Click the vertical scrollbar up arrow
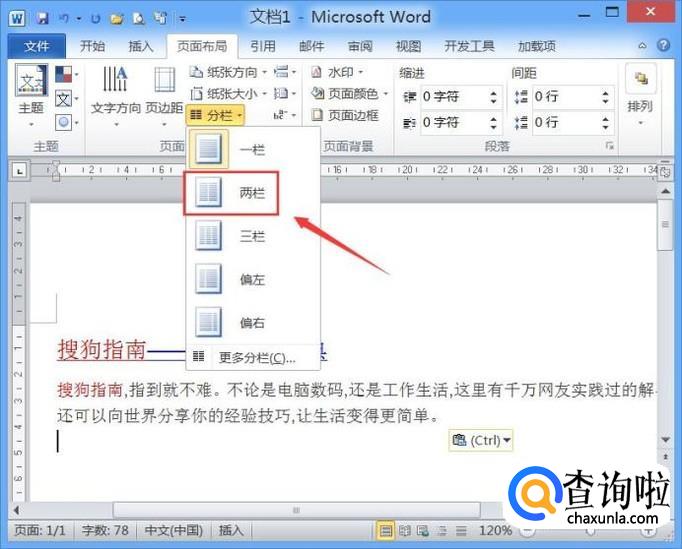The width and height of the screenshot is (682, 549). click(x=665, y=191)
